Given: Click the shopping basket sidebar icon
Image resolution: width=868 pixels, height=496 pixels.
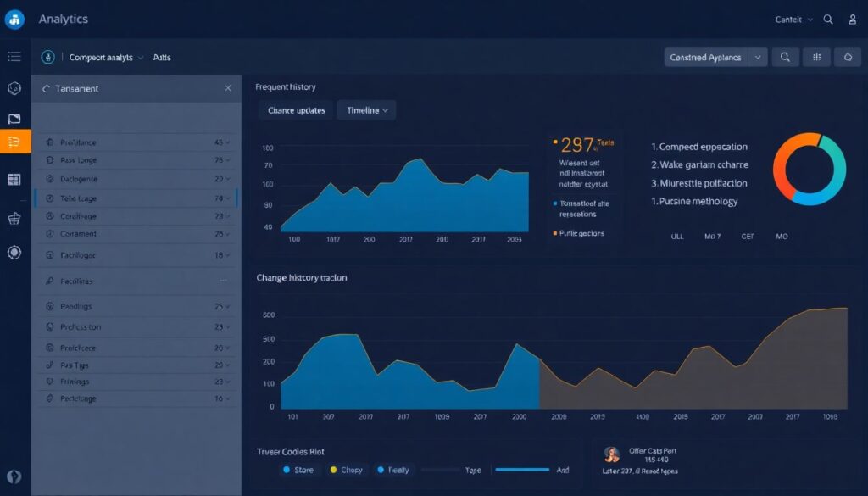Looking at the screenshot, I should pos(14,219).
